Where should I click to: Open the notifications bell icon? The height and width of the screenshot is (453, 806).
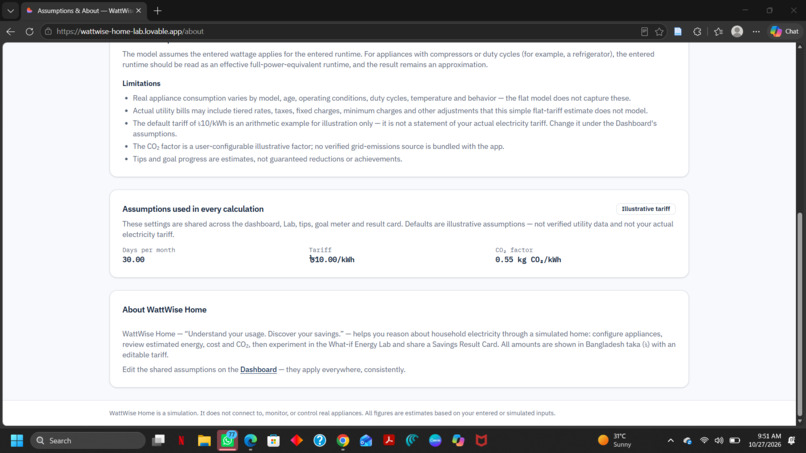pos(792,441)
